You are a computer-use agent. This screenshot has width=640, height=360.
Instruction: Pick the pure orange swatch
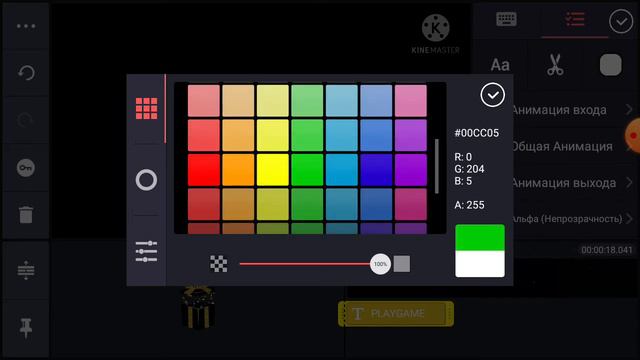[238, 170]
